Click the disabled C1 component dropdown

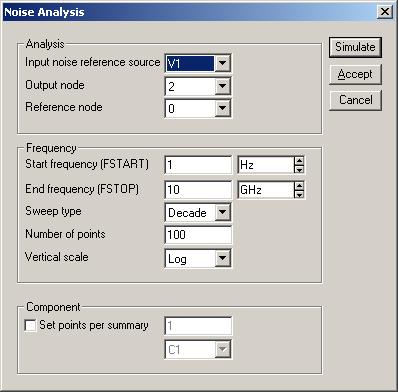pos(198,349)
